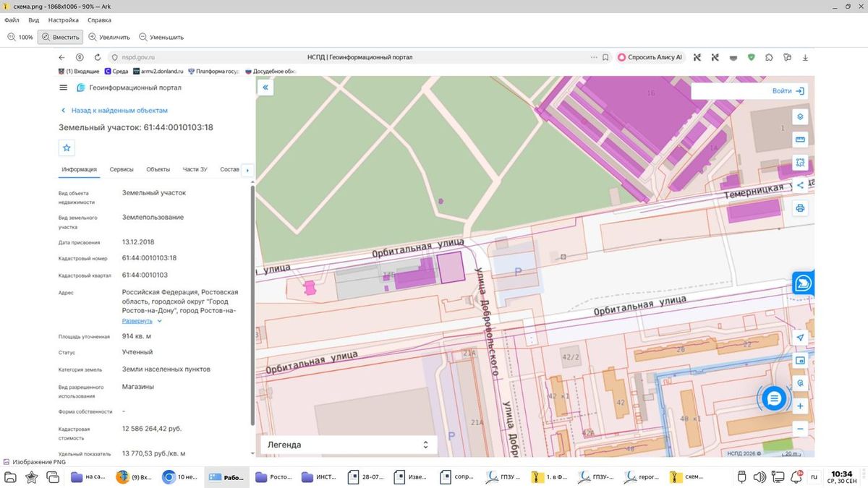The width and height of the screenshot is (868, 488).
Task: Click the browser back arrow
Action: click(62, 57)
